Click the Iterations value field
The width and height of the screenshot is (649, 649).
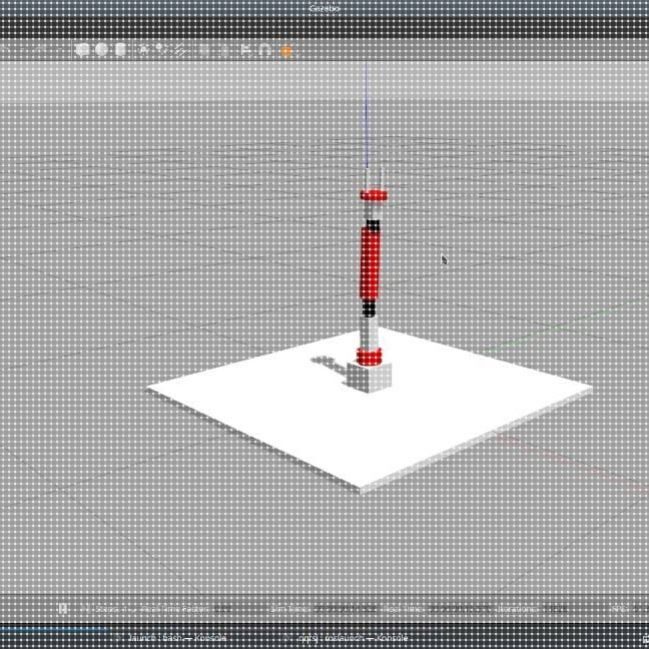[x=555, y=609]
